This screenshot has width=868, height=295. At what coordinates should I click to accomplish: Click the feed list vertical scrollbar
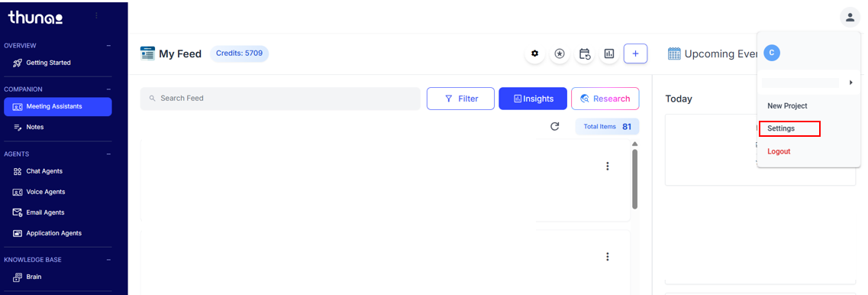[634, 179]
